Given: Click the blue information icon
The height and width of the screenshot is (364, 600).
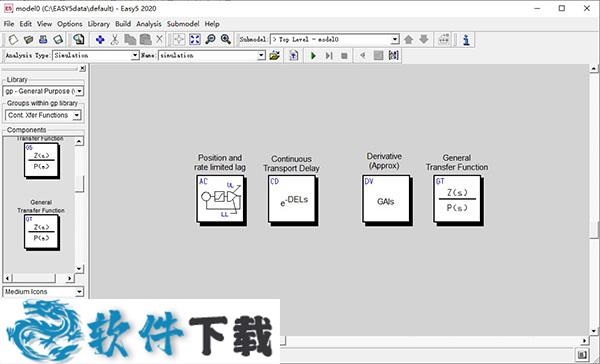Looking at the screenshot, I should (x=466, y=39).
